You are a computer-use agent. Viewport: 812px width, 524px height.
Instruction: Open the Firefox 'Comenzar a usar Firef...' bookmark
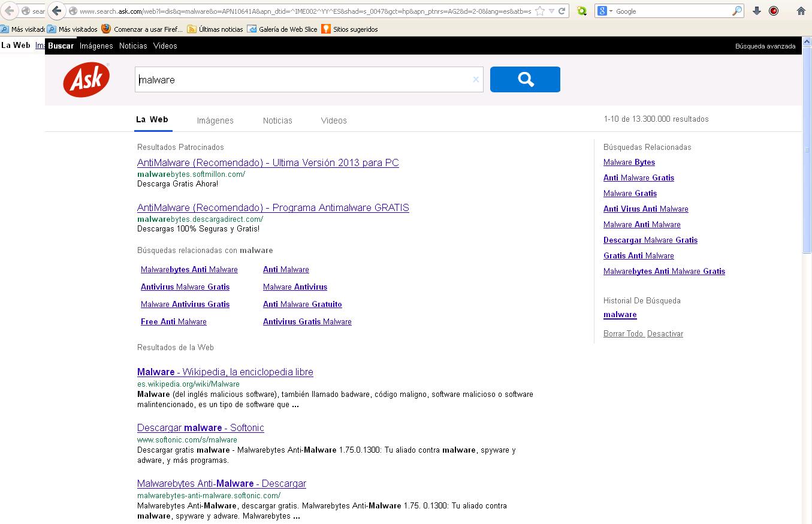(142, 29)
